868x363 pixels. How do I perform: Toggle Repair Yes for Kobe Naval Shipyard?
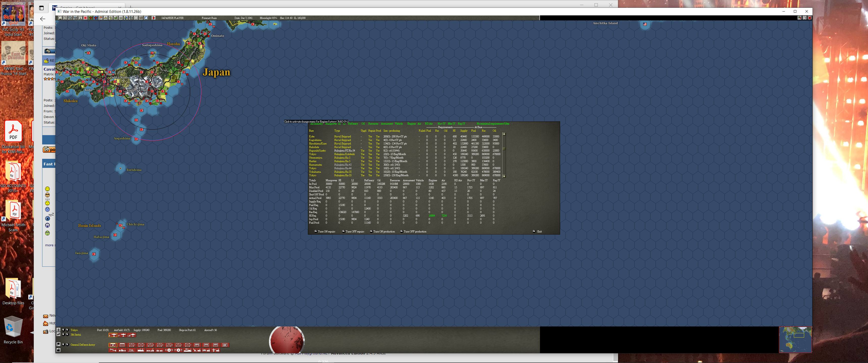click(x=370, y=136)
